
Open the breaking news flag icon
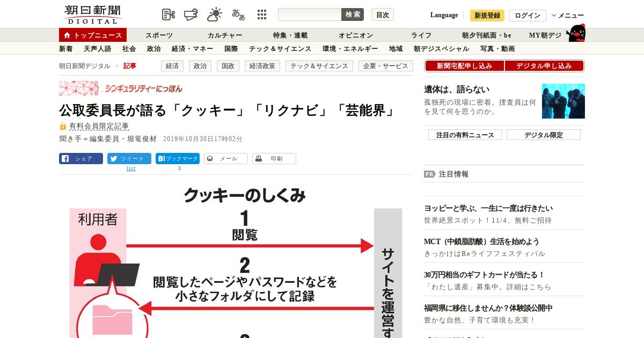[x=191, y=14]
